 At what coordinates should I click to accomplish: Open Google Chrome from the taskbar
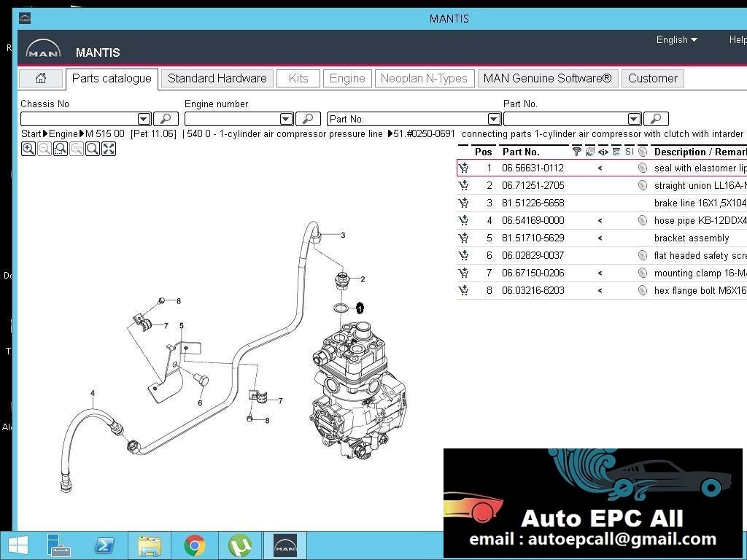point(195,545)
